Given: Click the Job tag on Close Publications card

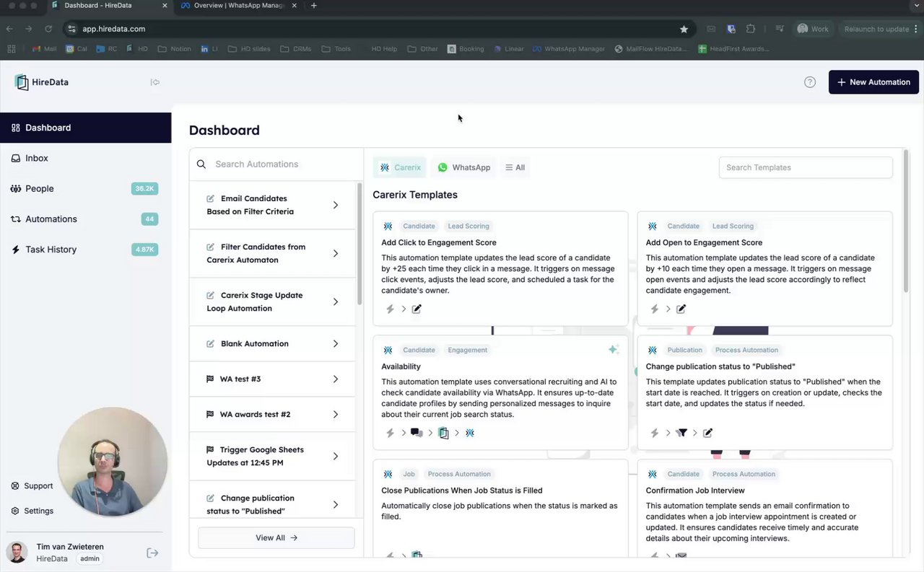Looking at the screenshot, I should point(409,474).
